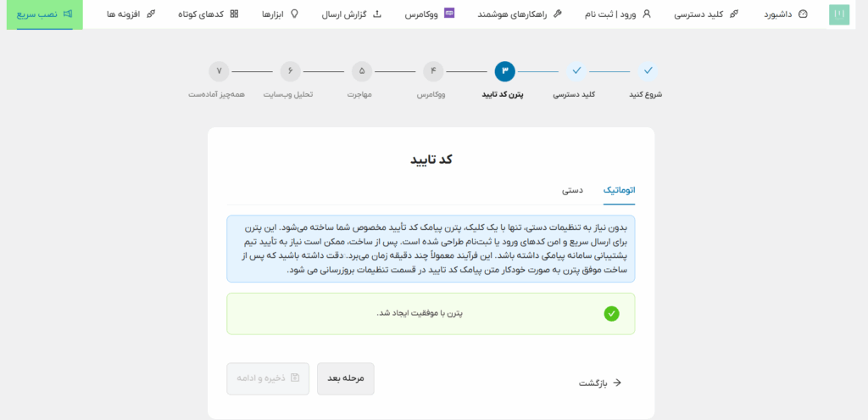Click the green success checkmark icon

point(611,314)
